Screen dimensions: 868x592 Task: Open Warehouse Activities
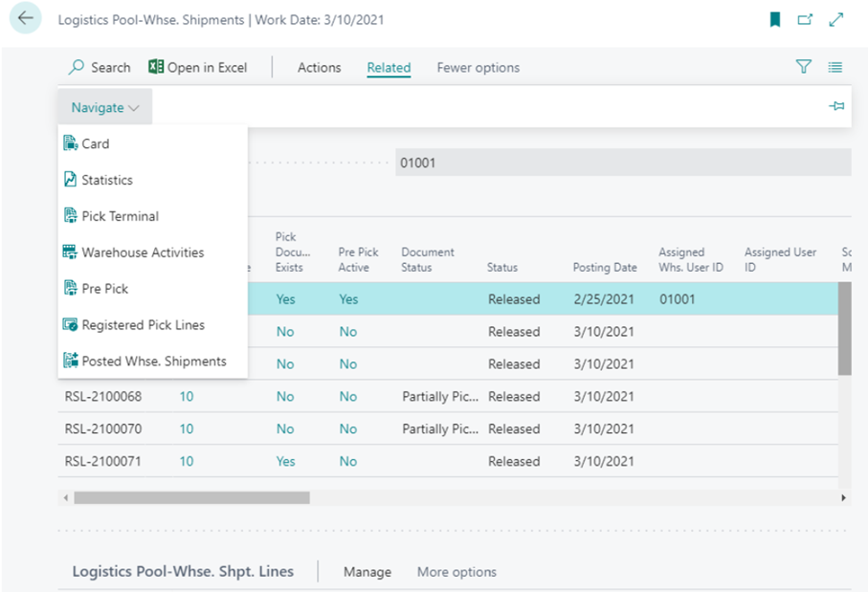(x=143, y=252)
